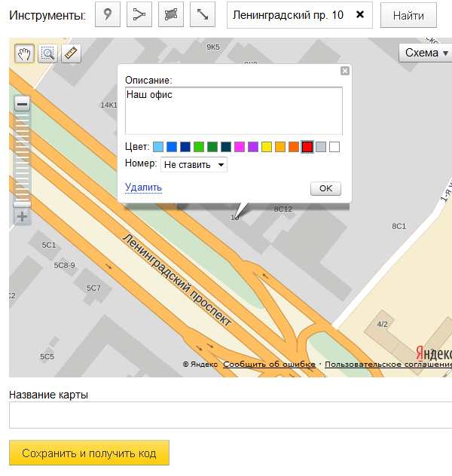Activate the hand pan tool
This screenshot has width=452, height=476.
coord(25,53)
